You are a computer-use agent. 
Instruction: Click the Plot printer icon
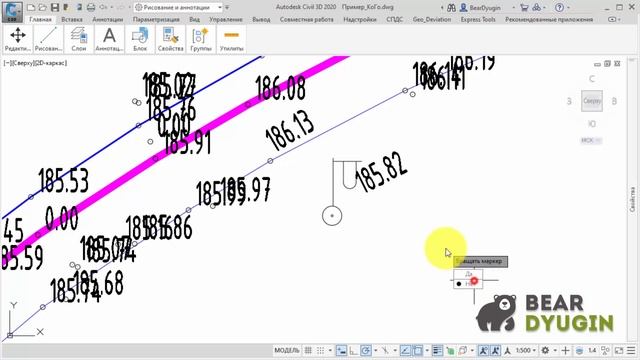click(91, 7)
